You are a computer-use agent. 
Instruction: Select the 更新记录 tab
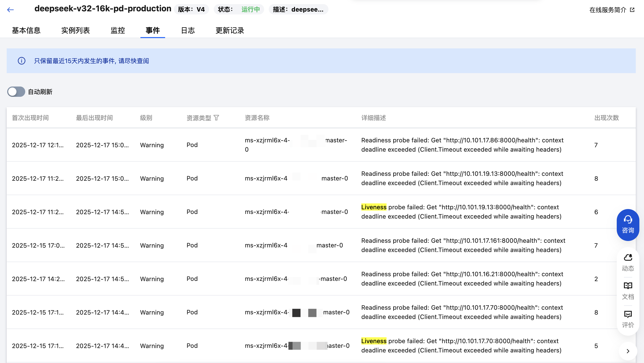pyautogui.click(x=230, y=30)
